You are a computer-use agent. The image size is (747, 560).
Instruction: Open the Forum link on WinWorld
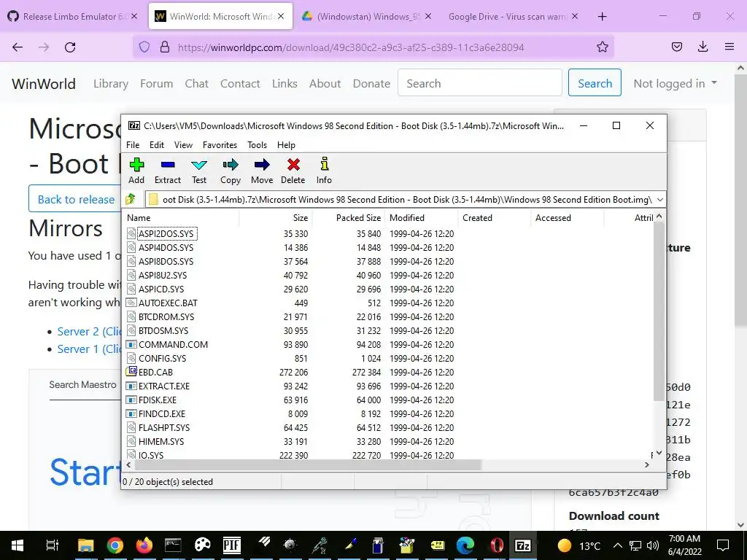[x=156, y=83]
